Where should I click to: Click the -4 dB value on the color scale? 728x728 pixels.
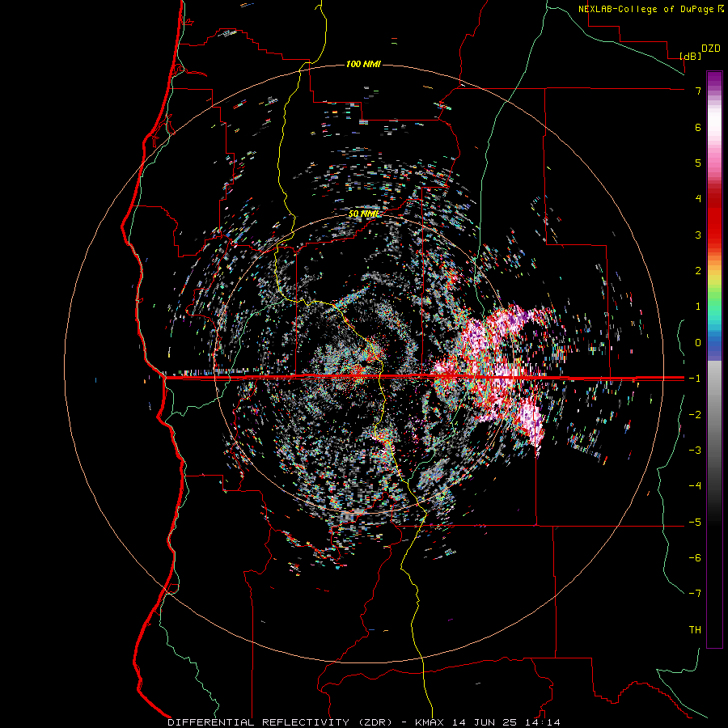pos(695,486)
